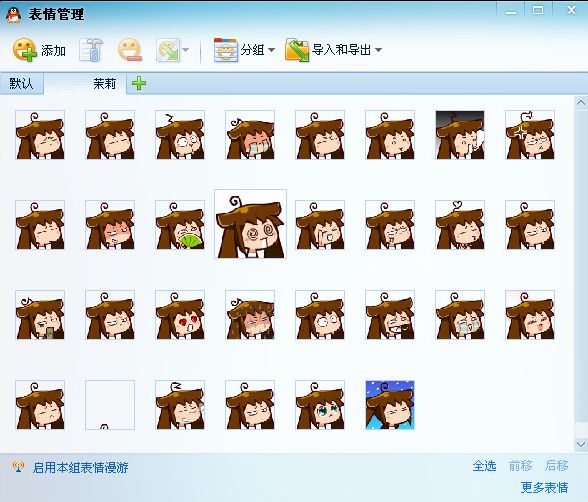Click the 启用本组表情漫游 link
Viewport: 588px width, 502px height.
tap(81, 468)
